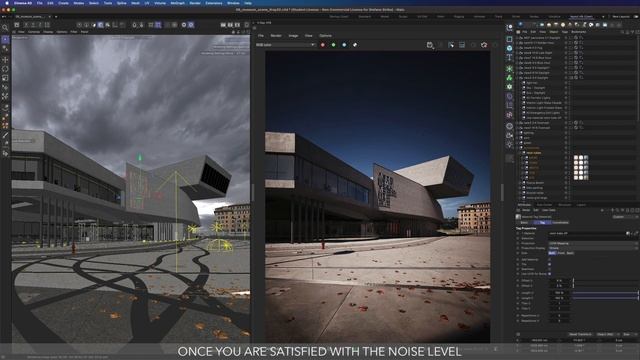Viewport: 640px width, 360px height.
Task: Click the settings gear icon in Picture Viewer toolbar
Action: pos(484,45)
